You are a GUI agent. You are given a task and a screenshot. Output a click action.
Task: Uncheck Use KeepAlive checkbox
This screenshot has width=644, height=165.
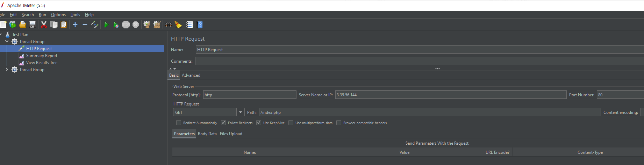[x=259, y=123]
